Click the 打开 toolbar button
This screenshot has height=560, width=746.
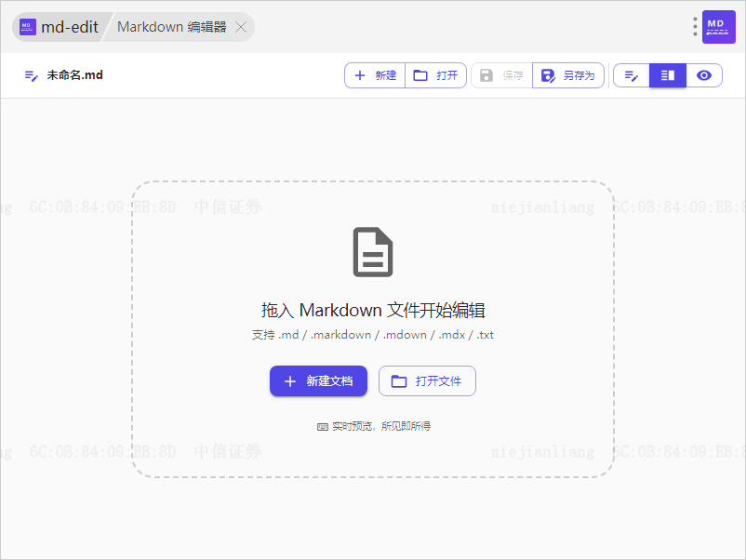click(x=435, y=75)
